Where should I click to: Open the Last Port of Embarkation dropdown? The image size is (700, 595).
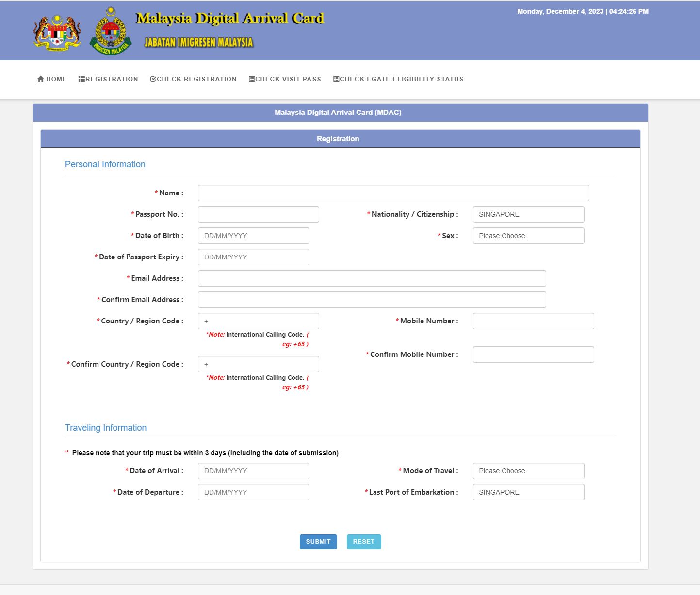pos(528,492)
